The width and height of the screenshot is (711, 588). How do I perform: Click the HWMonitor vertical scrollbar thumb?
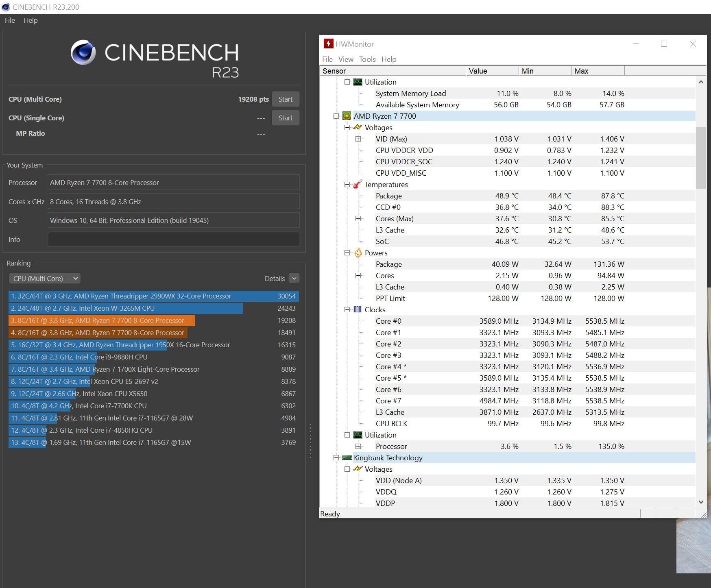[x=700, y=158]
